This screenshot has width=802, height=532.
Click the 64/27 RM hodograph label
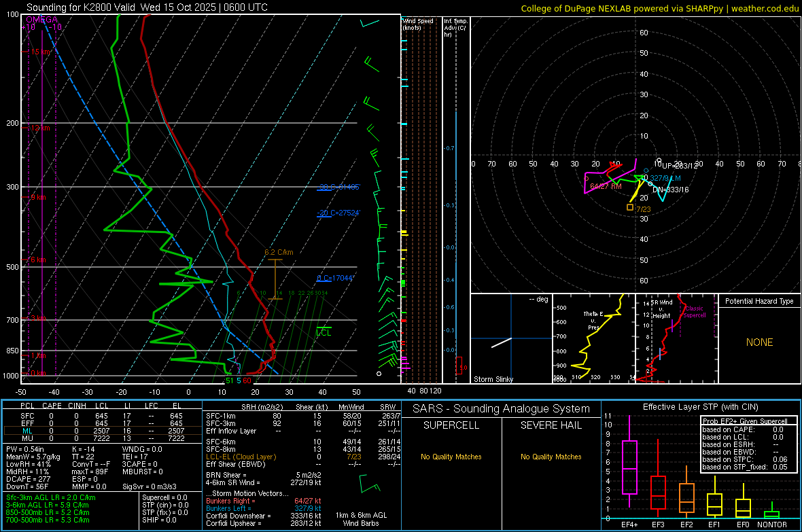tap(606, 186)
